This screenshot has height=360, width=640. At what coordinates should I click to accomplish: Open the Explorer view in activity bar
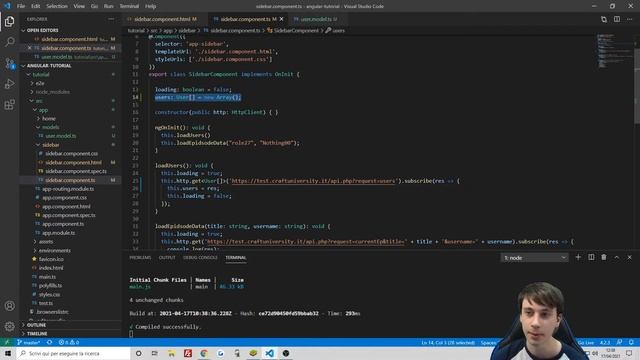[10, 21]
